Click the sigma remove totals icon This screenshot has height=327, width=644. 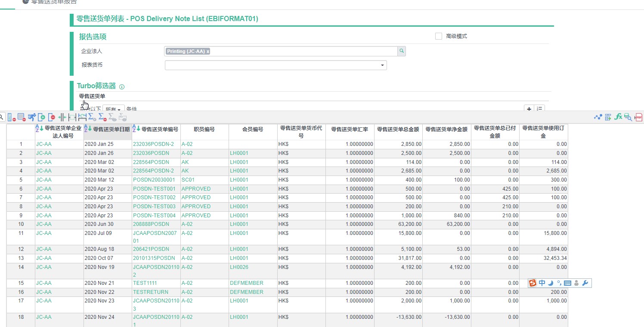102,117
